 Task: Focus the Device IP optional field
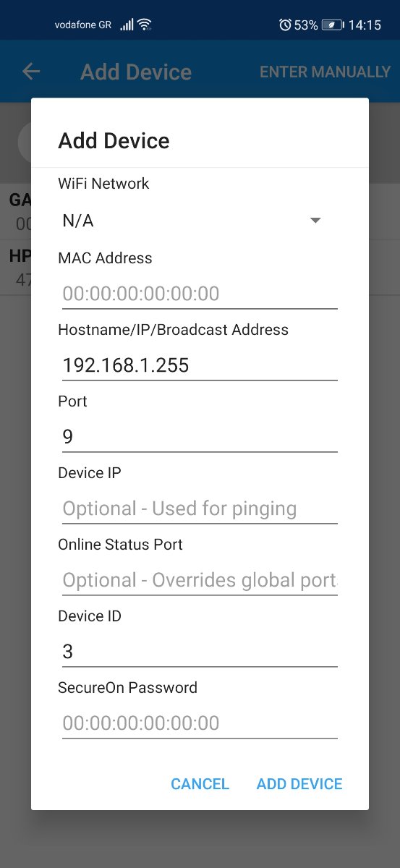click(x=200, y=508)
